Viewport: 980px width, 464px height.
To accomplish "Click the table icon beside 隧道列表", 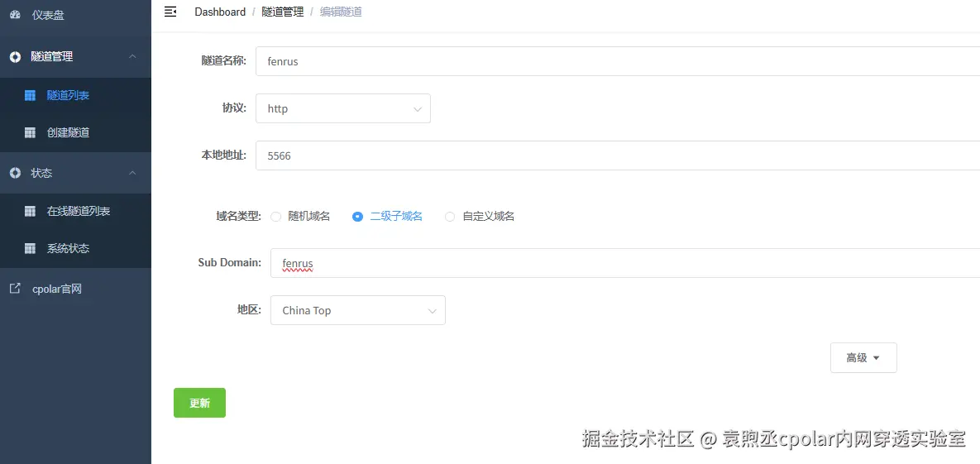I will point(30,96).
